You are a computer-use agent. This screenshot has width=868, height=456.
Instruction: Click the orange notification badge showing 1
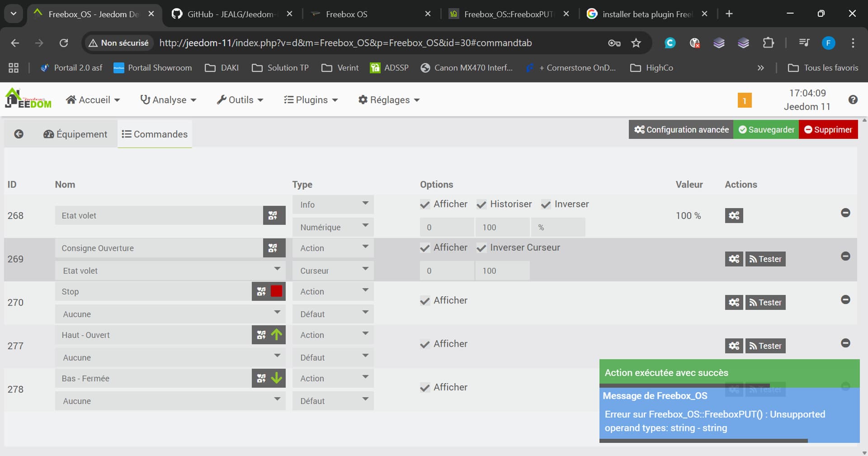[x=744, y=100]
